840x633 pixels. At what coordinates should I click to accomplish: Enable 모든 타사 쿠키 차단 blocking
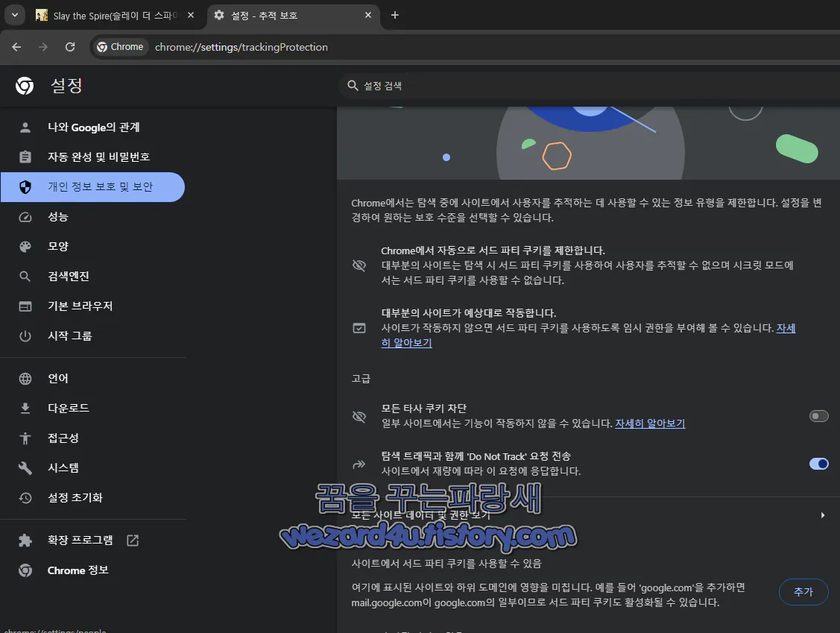tap(818, 416)
